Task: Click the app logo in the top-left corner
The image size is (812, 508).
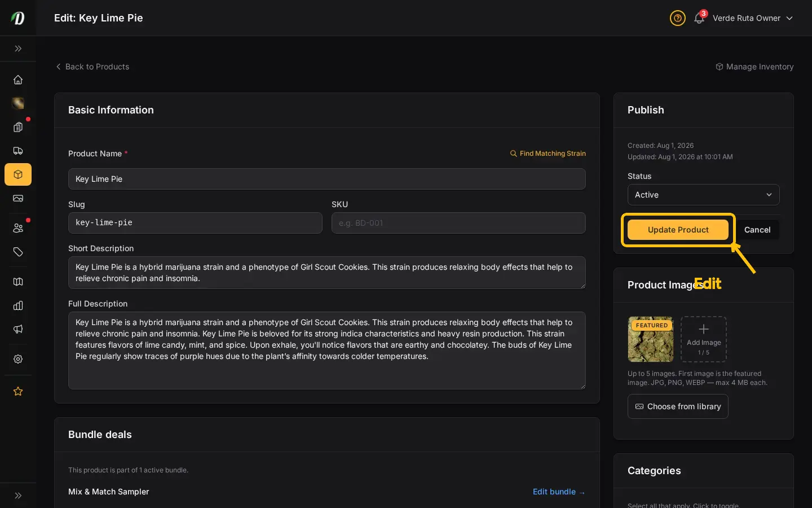Action: (x=18, y=18)
